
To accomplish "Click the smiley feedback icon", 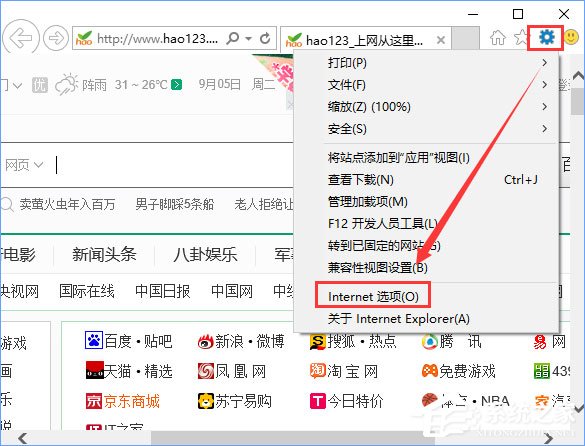I will click(571, 37).
